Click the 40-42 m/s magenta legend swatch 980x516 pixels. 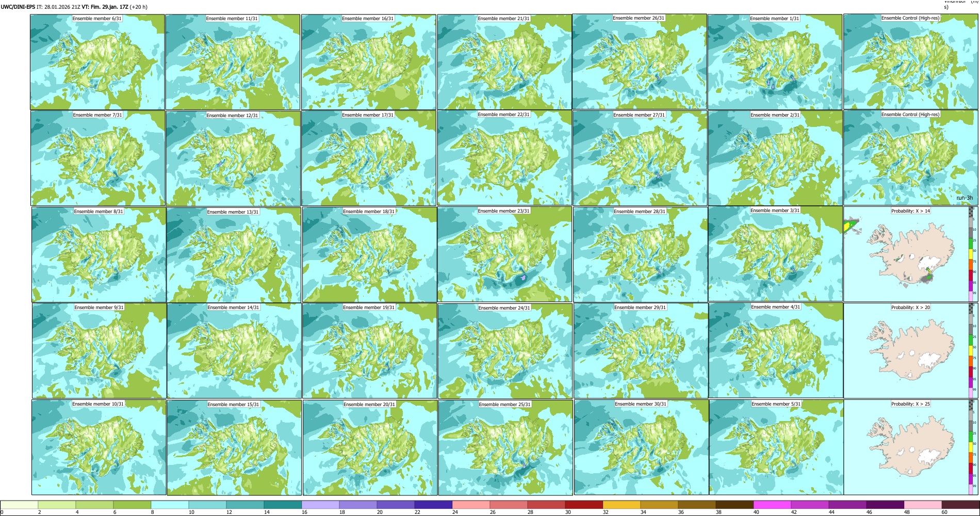pos(772,505)
